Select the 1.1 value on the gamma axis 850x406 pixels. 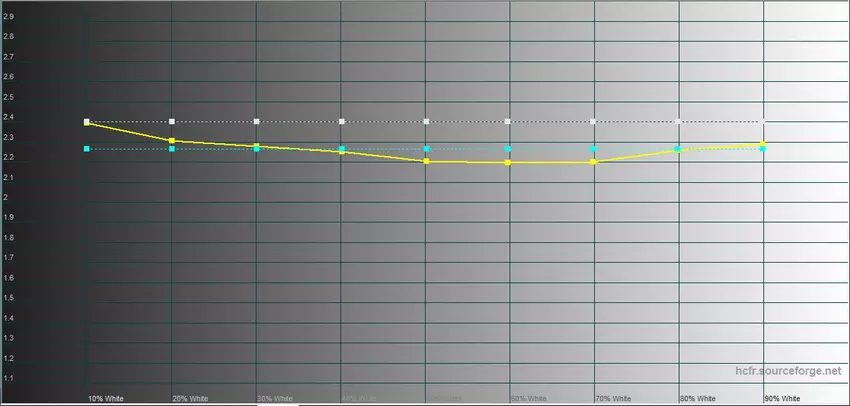click(x=9, y=378)
